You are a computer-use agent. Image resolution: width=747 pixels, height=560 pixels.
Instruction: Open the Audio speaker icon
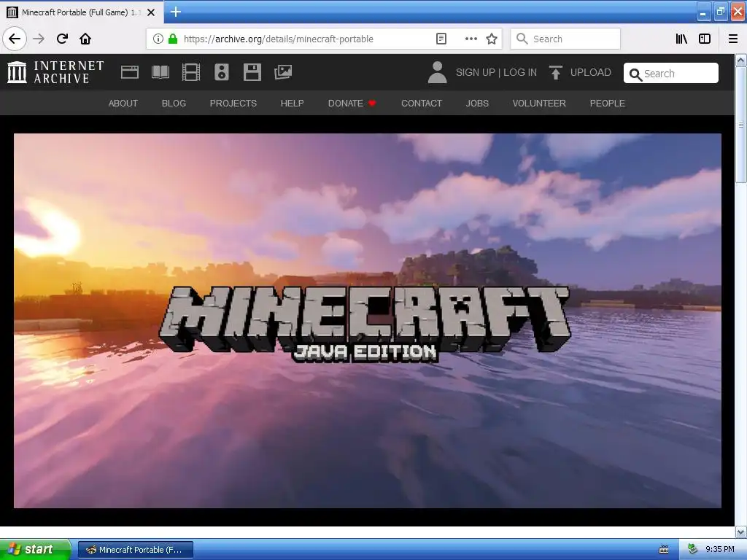(222, 72)
